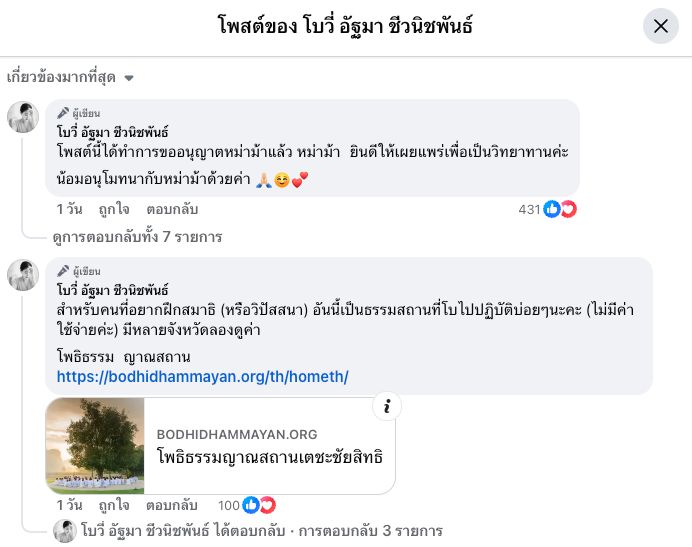Click the link preview info icon
692x547 pixels.
(x=386, y=406)
